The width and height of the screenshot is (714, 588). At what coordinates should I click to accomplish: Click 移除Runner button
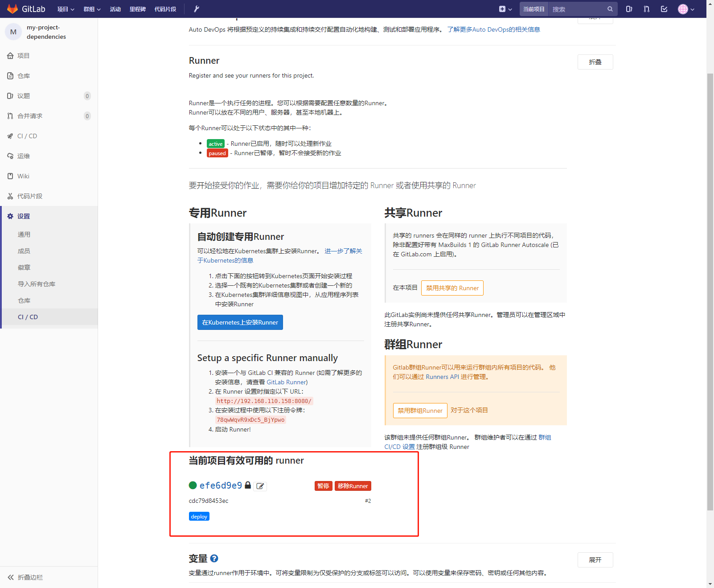click(x=353, y=486)
